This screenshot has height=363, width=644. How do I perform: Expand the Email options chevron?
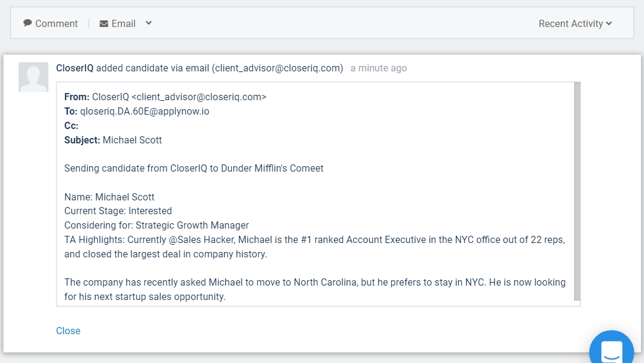(x=148, y=23)
